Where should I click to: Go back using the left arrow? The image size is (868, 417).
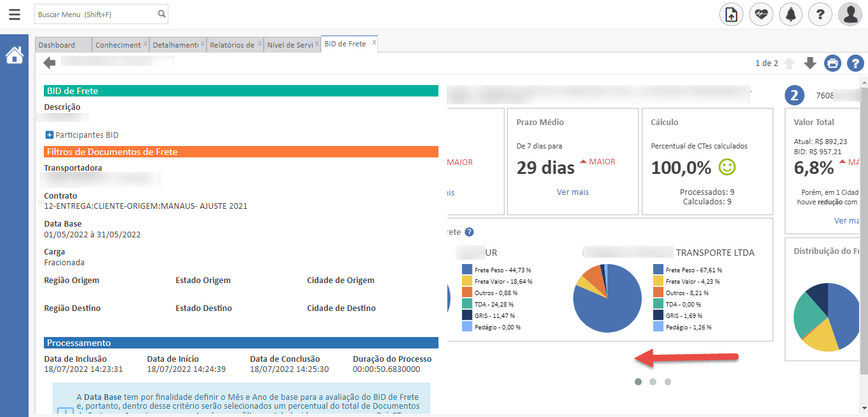[50, 63]
